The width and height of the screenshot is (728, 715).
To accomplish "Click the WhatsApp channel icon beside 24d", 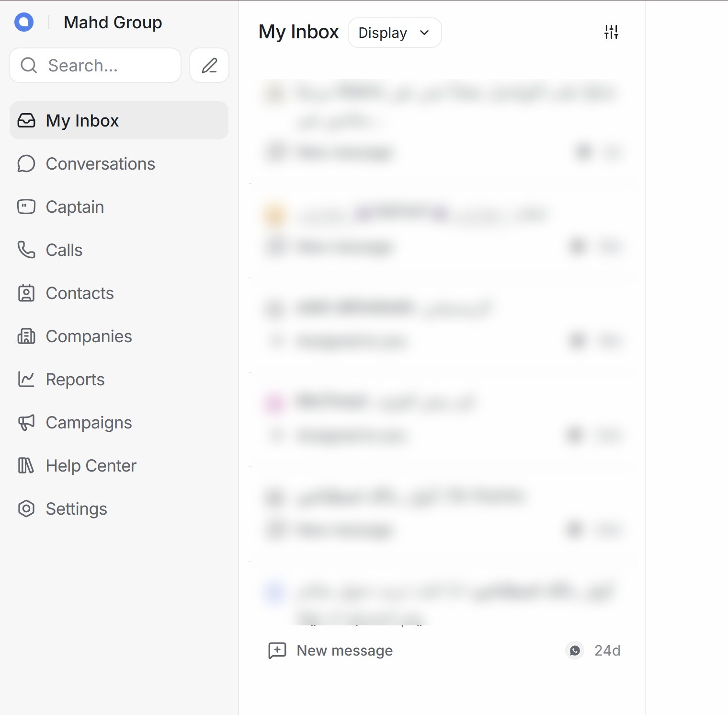I will click(575, 650).
